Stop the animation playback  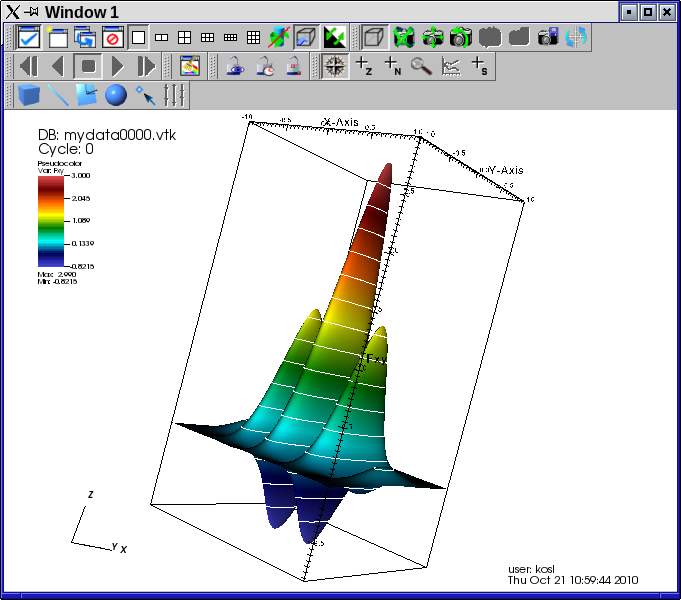tap(89, 67)
